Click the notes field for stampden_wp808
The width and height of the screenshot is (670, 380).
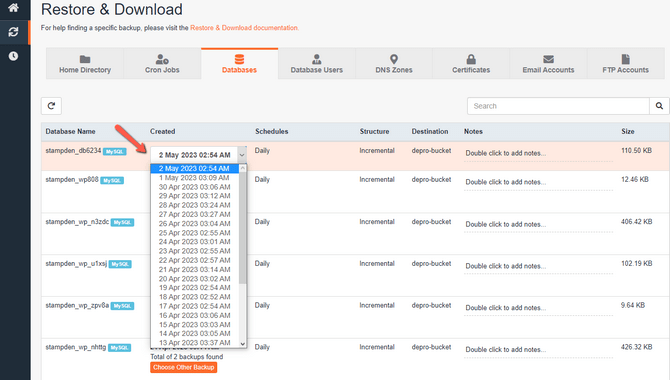coord(538,182)
